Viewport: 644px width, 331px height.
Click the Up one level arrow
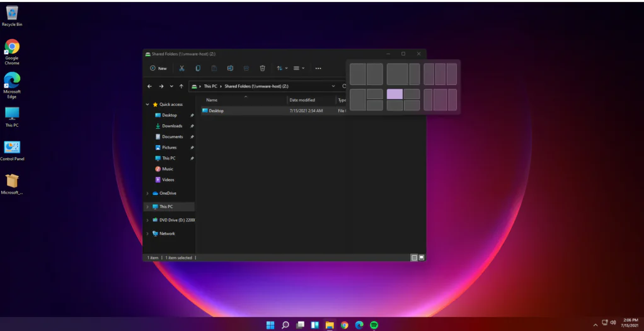click(181, 86)
